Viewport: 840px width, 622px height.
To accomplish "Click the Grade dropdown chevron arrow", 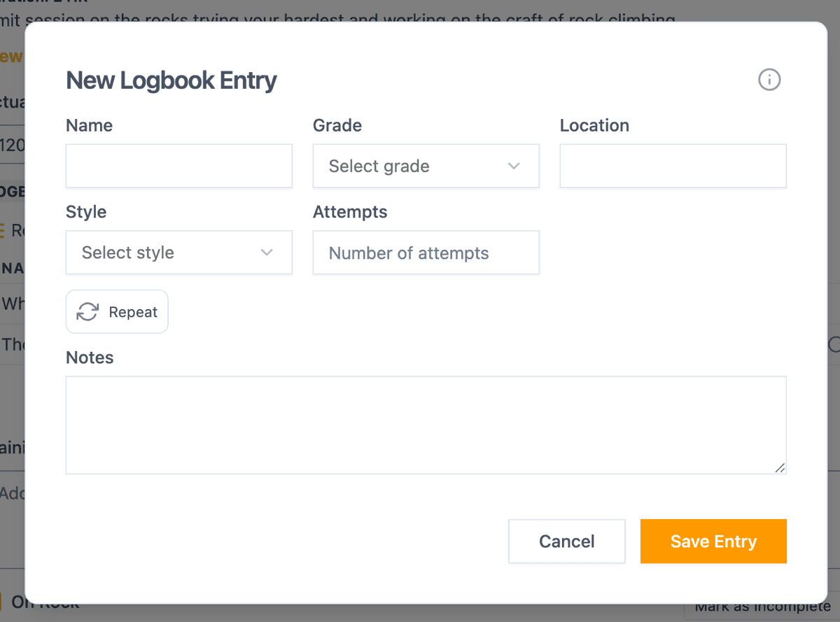I will pos(514,166).
